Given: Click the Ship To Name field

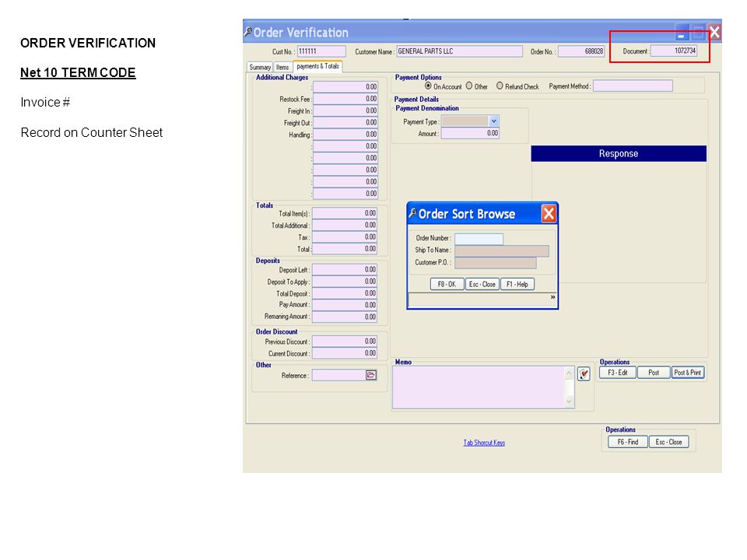Looking at the screenshot, I should point(502,250).
